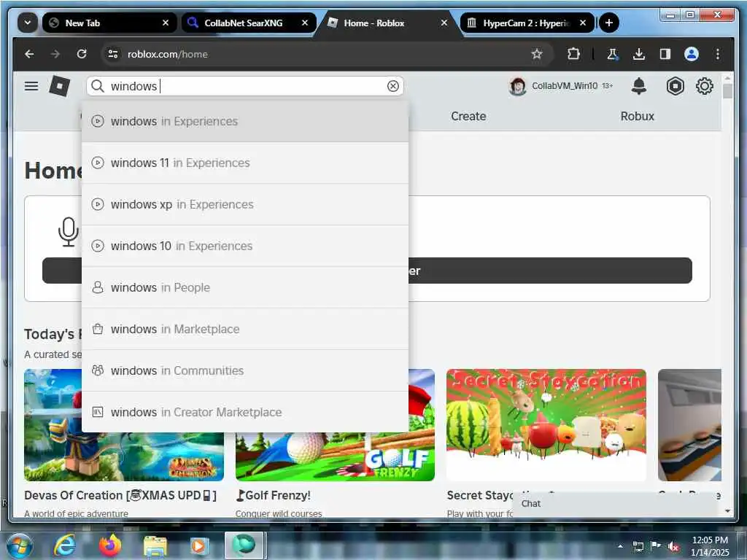
Task: Open the CollabVM_Win10 profile name
Action: tap(565, 86)
